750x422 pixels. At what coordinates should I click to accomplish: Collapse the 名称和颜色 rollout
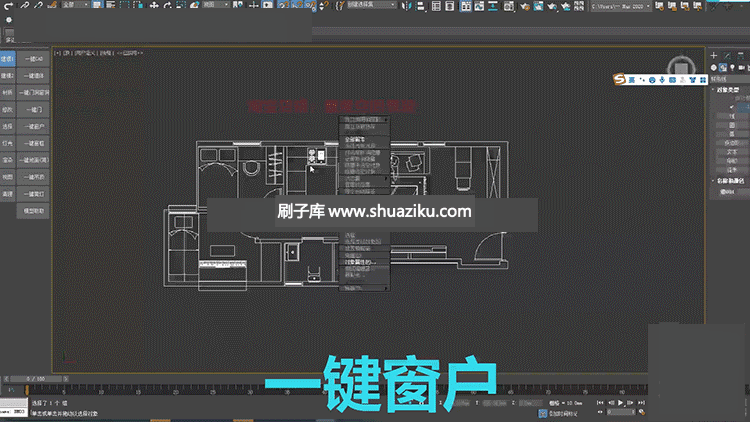coord(728,181)
